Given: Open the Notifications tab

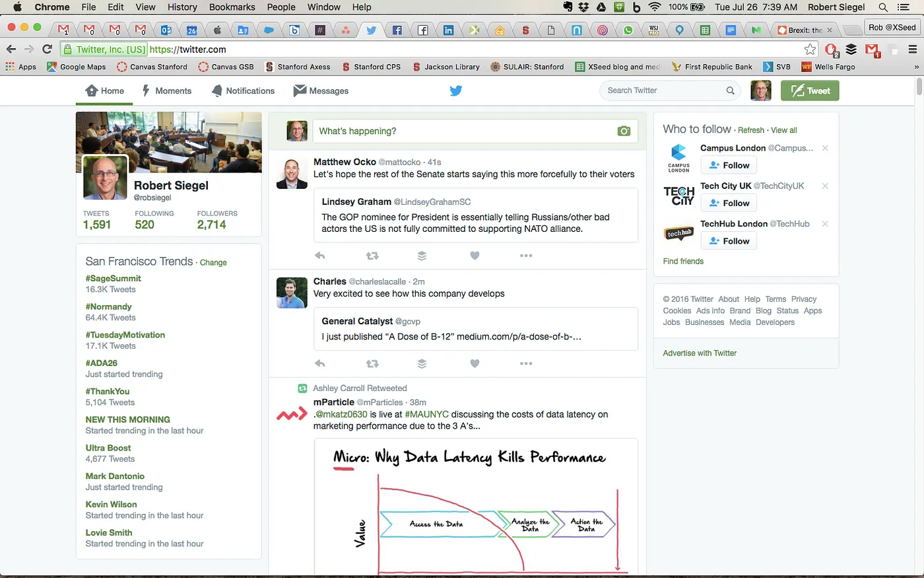Looking at the screenshot, I should tap(243, 90).
